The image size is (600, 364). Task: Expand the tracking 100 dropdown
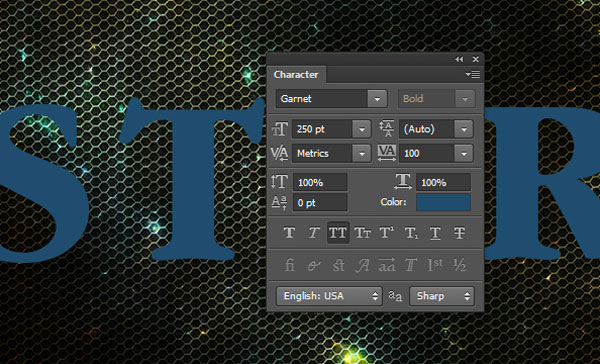[x=464, y=153]
